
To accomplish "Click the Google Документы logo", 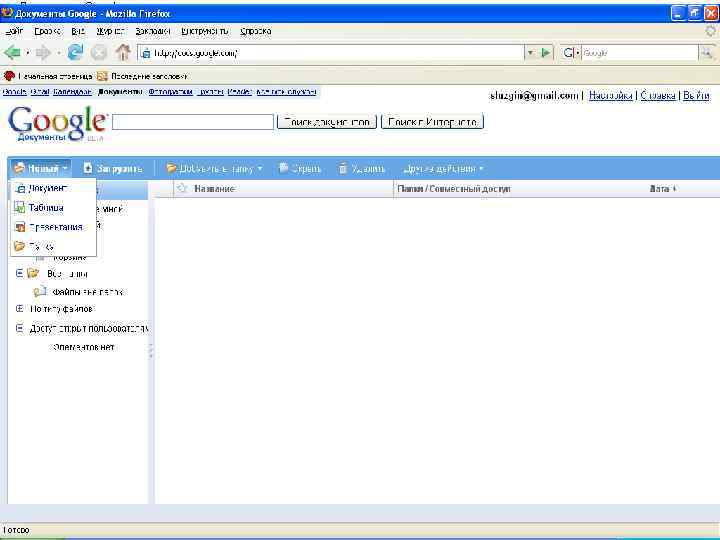I will point(57,123).
